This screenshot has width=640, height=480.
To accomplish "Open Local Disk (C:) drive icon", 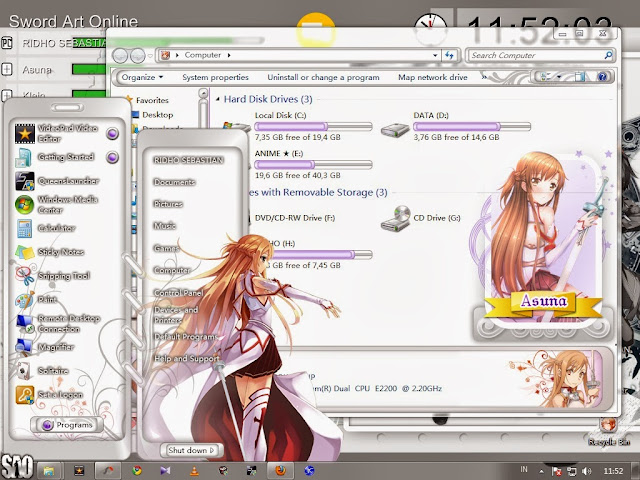I will click(x=237, y=127).
